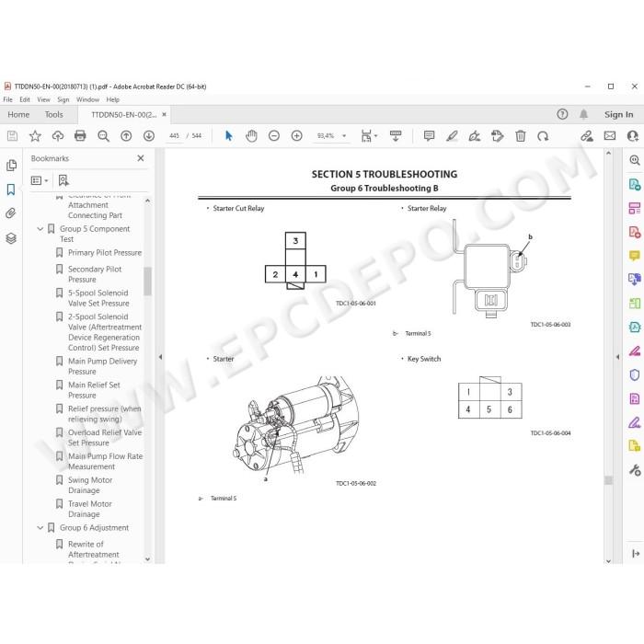Click the document vertical scrollbar thumb
644x644 pixels.
point(608,480)
